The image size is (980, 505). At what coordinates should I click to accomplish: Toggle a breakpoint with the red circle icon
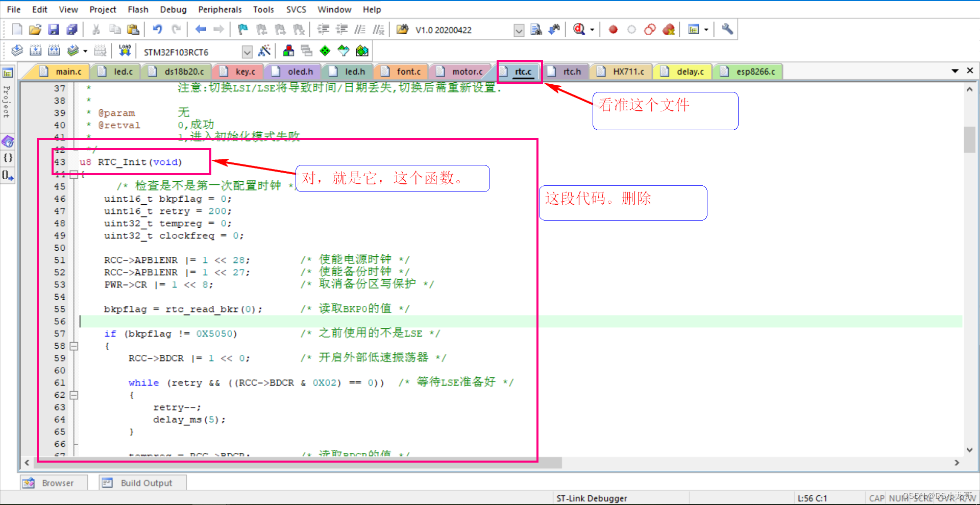613,30
